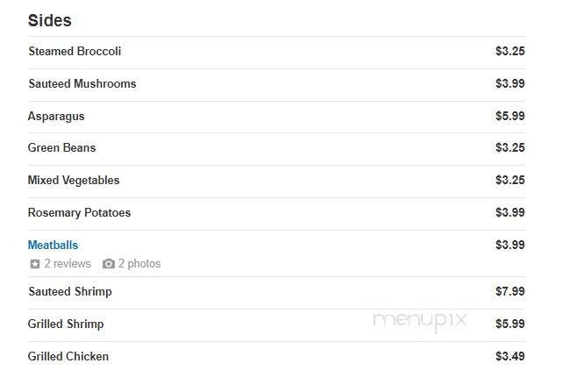The height and width of the screenshot is (392, 577).
Task: Select the Sauteed Shrimp item
Action: tap(70, 291)
